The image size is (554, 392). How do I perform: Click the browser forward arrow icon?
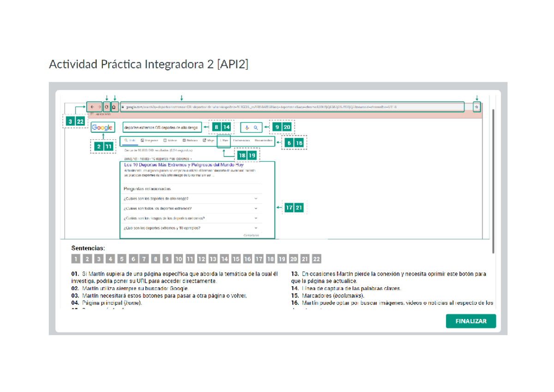click(x=99, y=107)
